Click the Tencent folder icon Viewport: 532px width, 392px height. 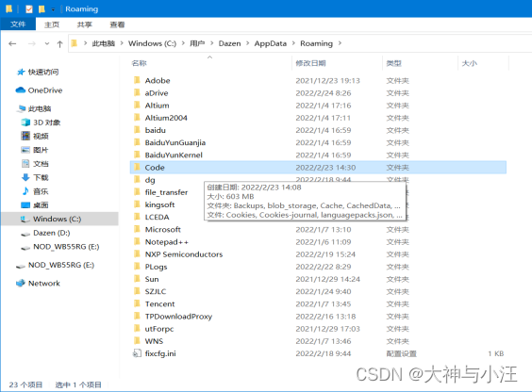(137, 304)
